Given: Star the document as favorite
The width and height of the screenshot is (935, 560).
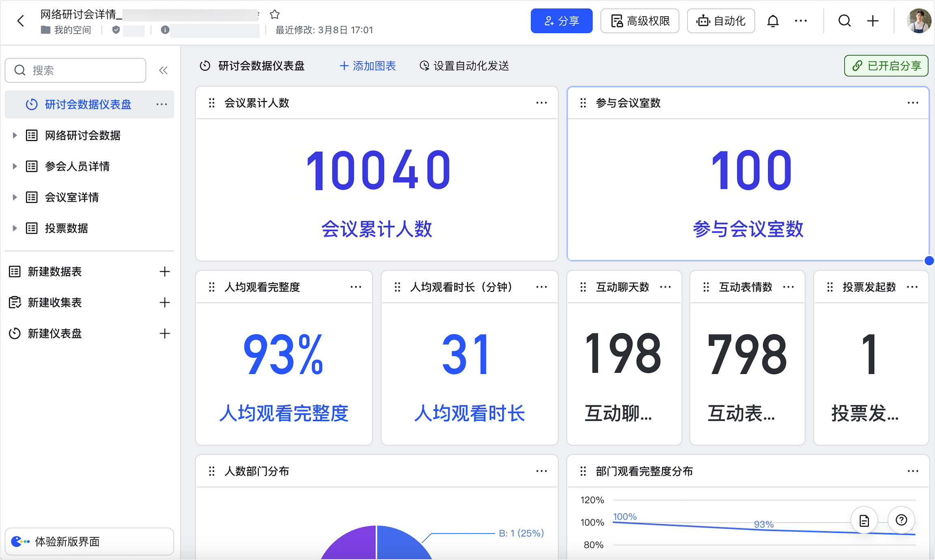Looking at the screenshot, I should 275,15.
